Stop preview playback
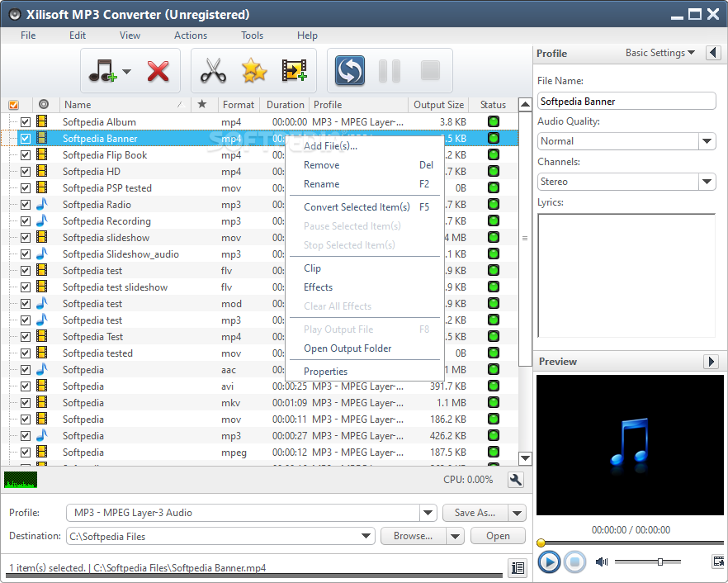The width and height of the screenshot is (728, 583). [x=574, y=562]
